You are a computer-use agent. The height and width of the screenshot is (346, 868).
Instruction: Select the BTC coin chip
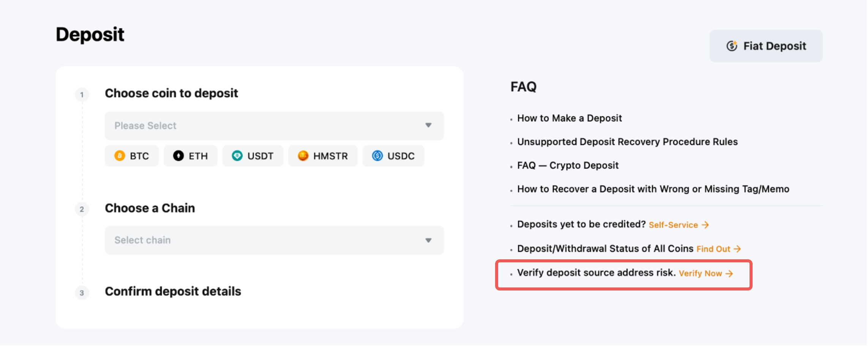pos(131,156)
